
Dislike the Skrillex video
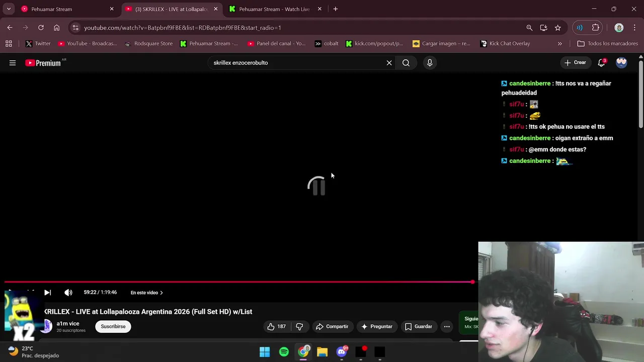(x=299, y=326)
